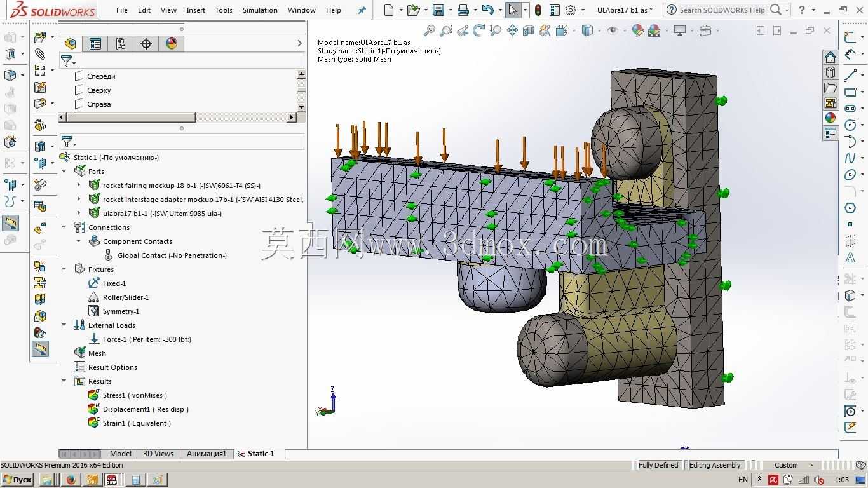Viewport: 868px width, 488px height.
Task: Collapse the External Loads folder
Action: pos(64,325)
